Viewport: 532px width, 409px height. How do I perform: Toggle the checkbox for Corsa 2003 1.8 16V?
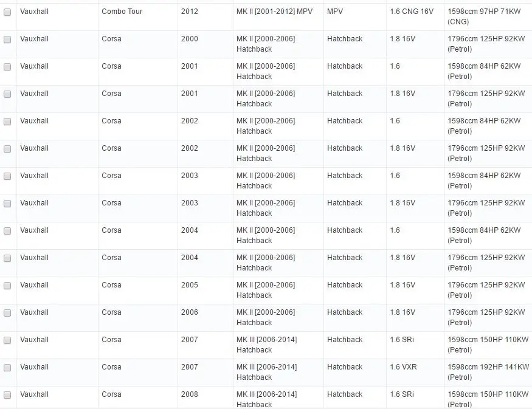pyautogui.click(x=7, y=204)
